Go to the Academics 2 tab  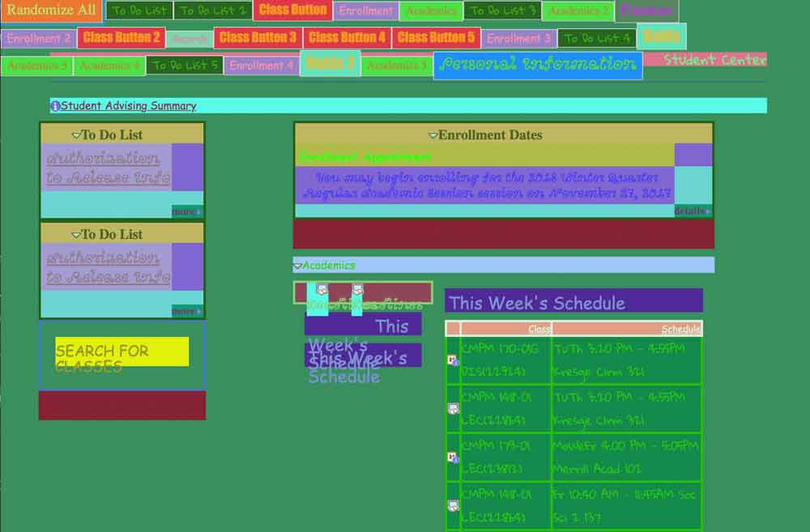coord(578,11)
